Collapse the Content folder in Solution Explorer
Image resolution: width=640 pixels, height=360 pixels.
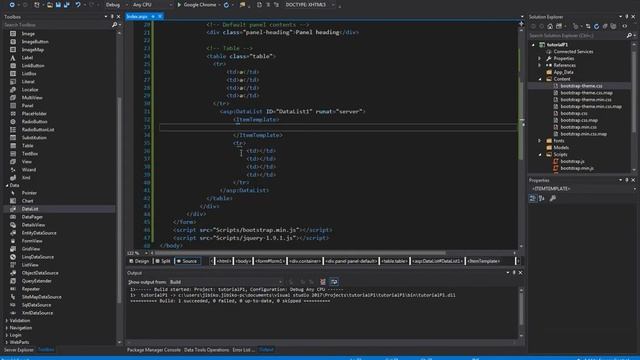[540, 79]
